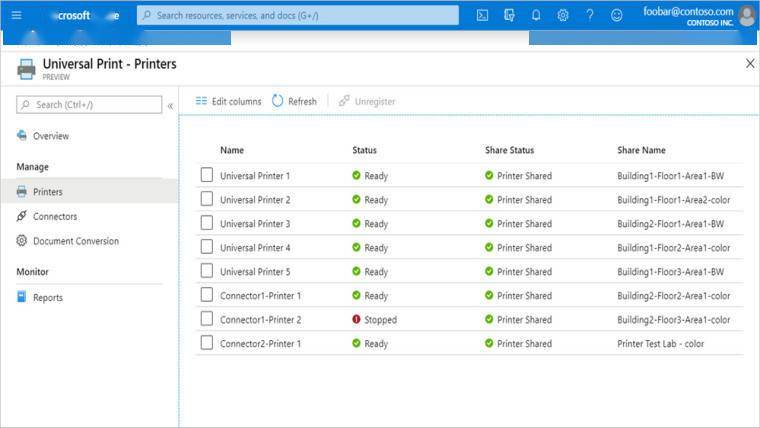Open the notifications bell
Screen dimensions: 760x428
[536, 15]
